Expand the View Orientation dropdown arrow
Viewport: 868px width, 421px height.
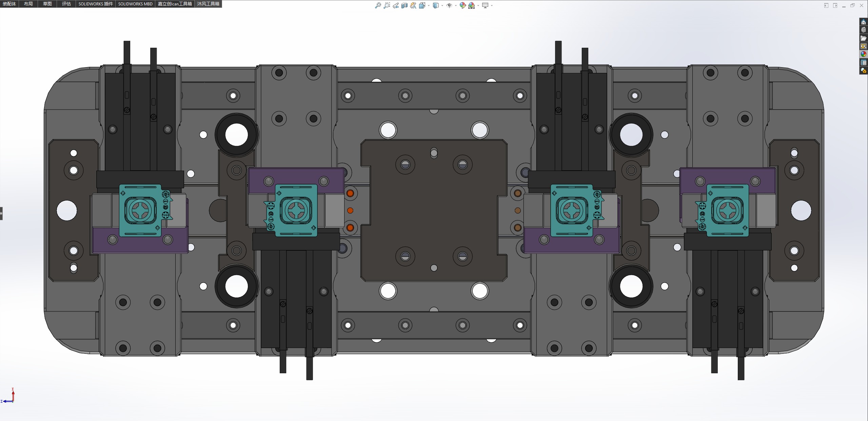click(x=429, y=5)
